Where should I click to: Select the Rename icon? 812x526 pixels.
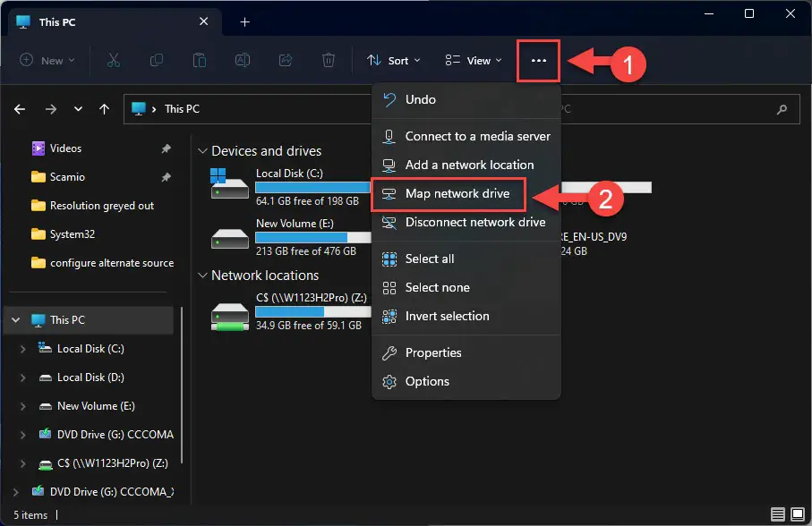click(x=242, y=60)
